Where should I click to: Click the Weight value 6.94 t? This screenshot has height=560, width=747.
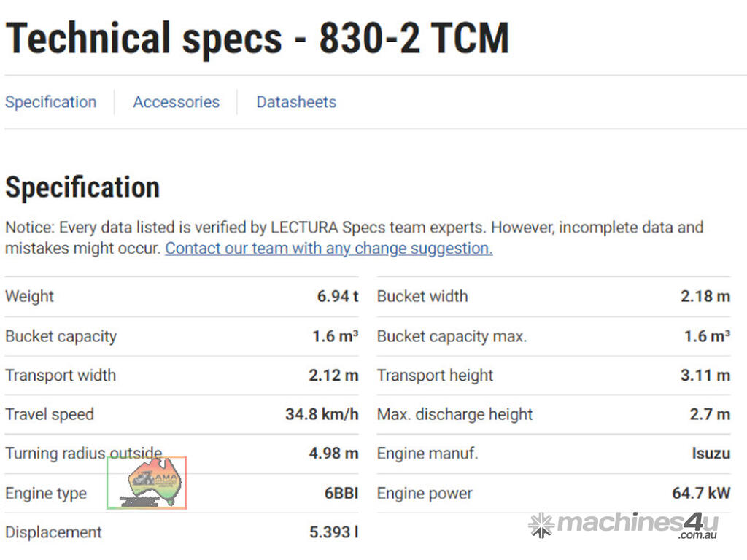337,297
